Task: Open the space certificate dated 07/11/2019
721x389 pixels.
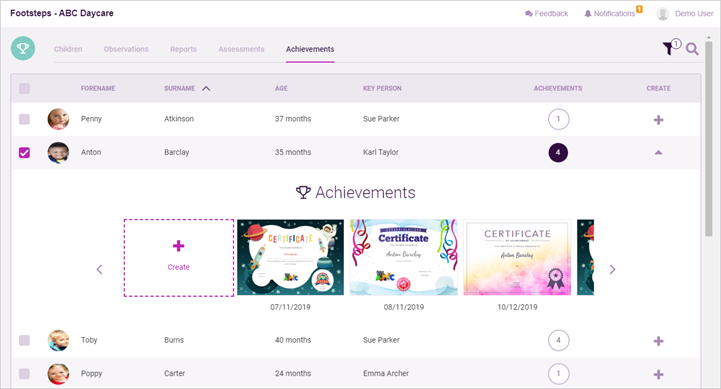Action: [290, 257]
